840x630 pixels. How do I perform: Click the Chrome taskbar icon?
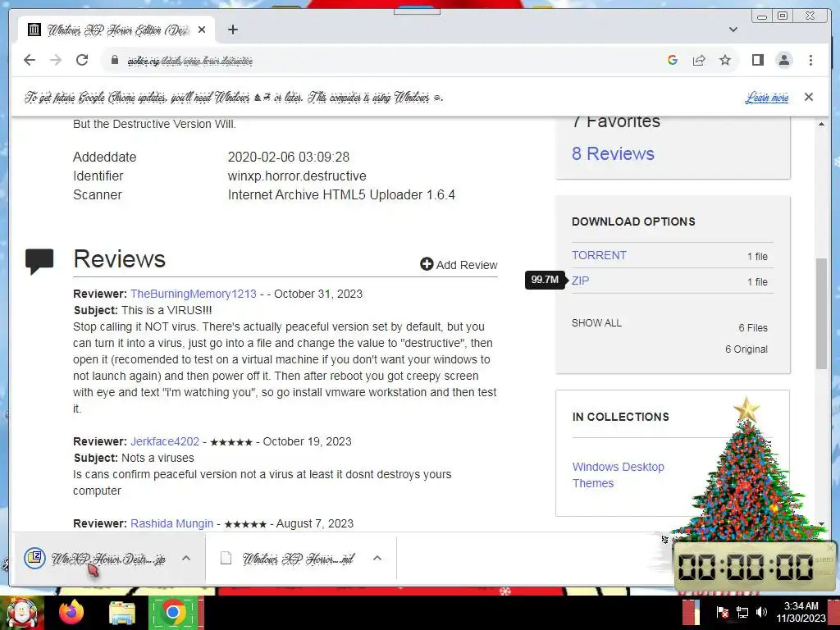point(173,612)
